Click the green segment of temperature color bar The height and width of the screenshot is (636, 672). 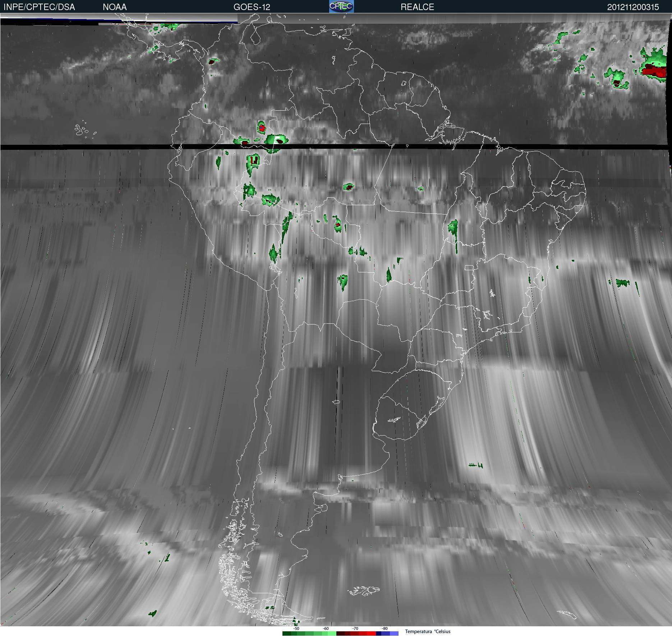click(309, 633)
